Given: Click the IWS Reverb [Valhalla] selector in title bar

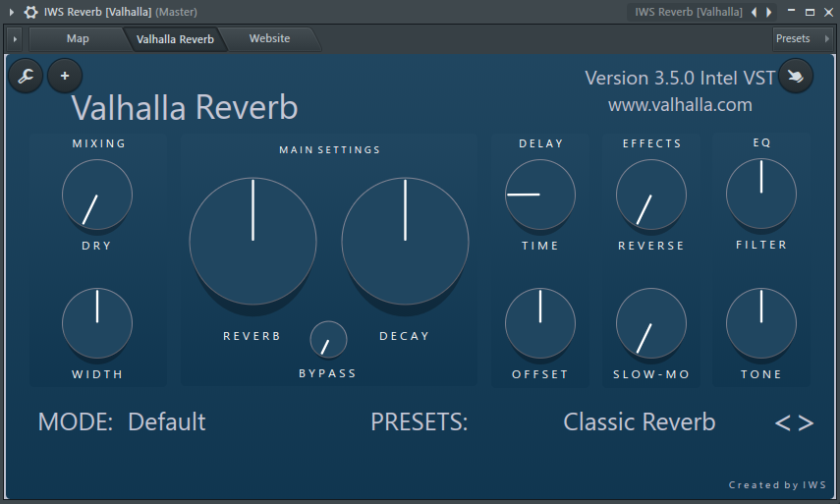Looking at the screenshot, I should pos(689,12).
